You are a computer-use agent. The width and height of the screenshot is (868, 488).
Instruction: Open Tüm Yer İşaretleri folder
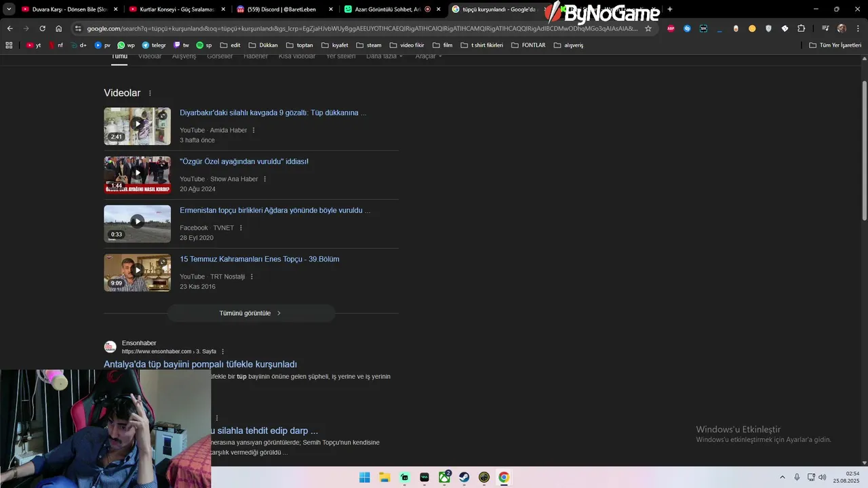(x=835, y=45)
